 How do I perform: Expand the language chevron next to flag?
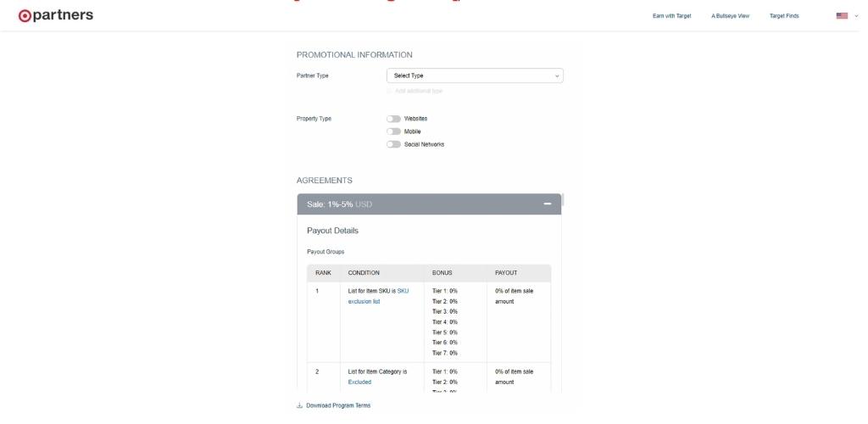[855, 16]
